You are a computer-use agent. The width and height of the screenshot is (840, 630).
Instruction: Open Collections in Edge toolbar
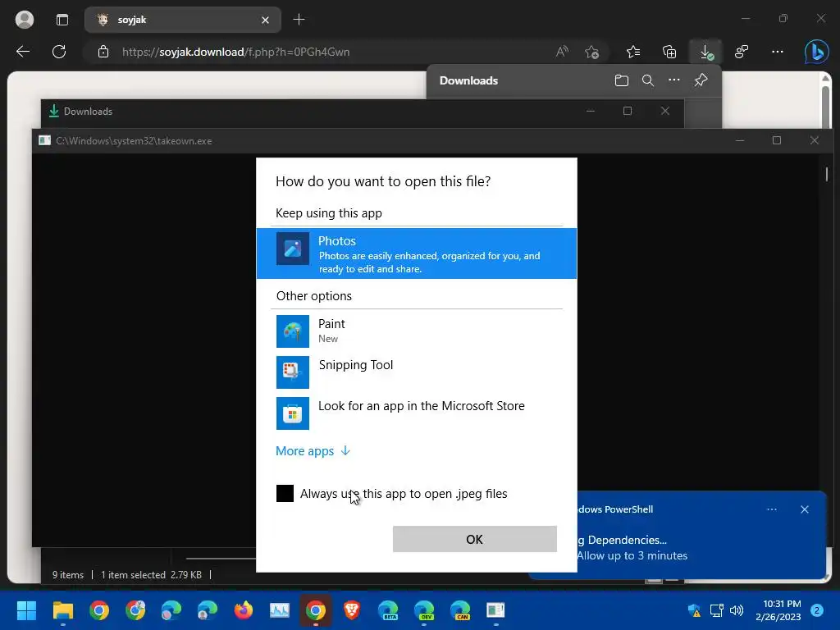pos(669,52)
